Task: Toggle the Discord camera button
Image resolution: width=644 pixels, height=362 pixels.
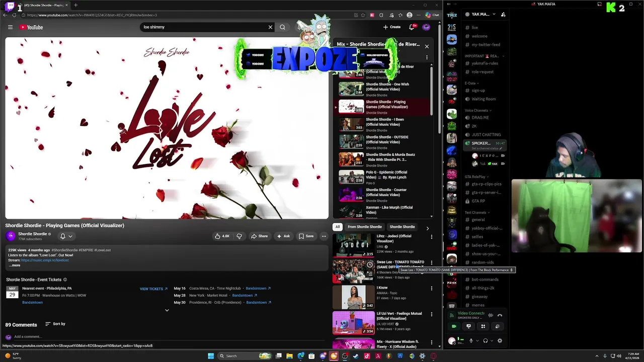Action: click(x=454, y=326)
